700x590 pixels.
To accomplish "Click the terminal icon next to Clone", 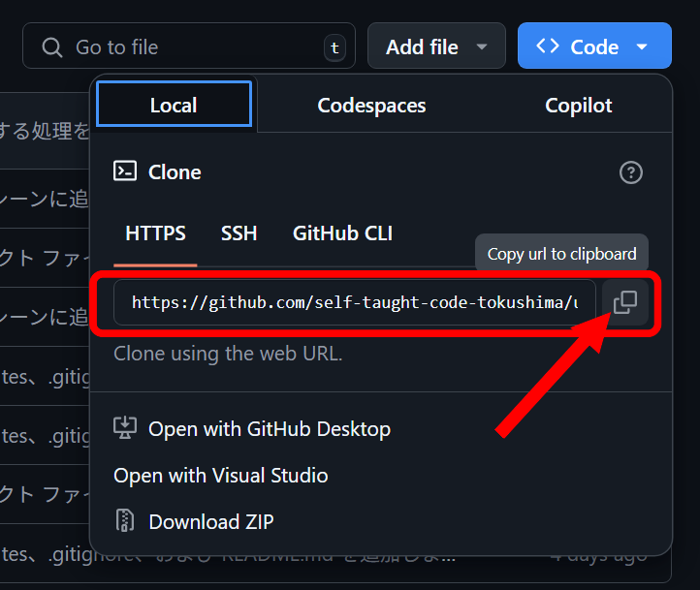I will coord(125,171).
